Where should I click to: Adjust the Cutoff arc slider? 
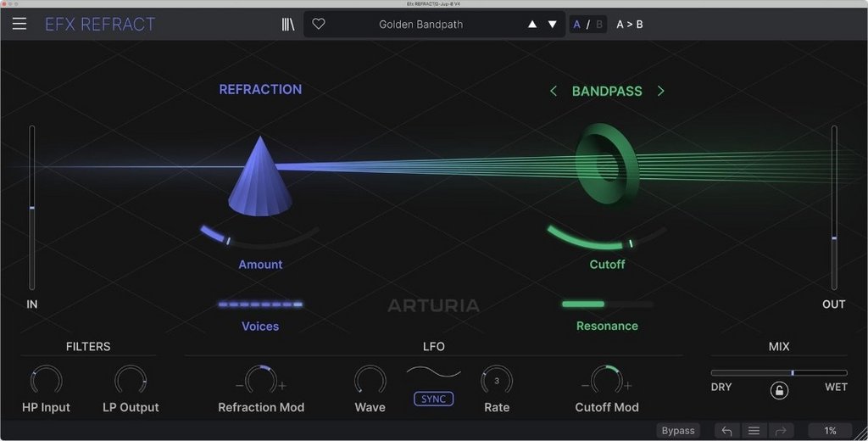coord(607,237)
